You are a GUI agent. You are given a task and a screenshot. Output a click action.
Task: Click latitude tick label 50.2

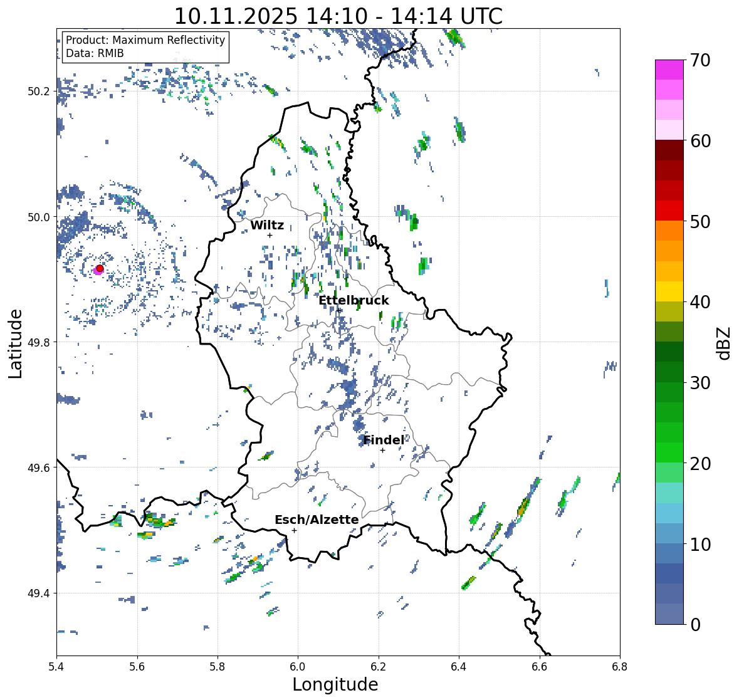pos(39,91)
